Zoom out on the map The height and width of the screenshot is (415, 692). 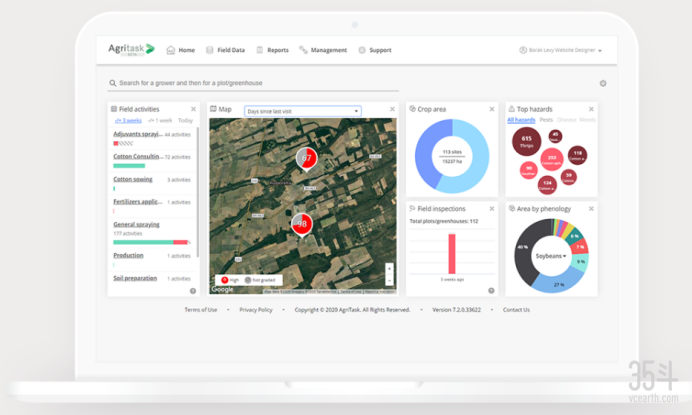[x=389, y=281]
